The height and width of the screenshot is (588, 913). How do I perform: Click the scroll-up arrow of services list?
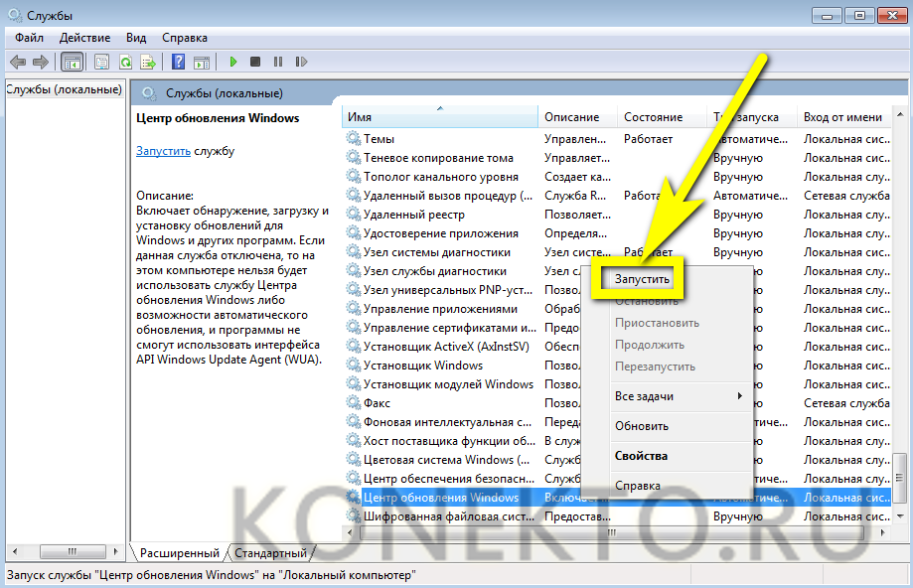900,114
